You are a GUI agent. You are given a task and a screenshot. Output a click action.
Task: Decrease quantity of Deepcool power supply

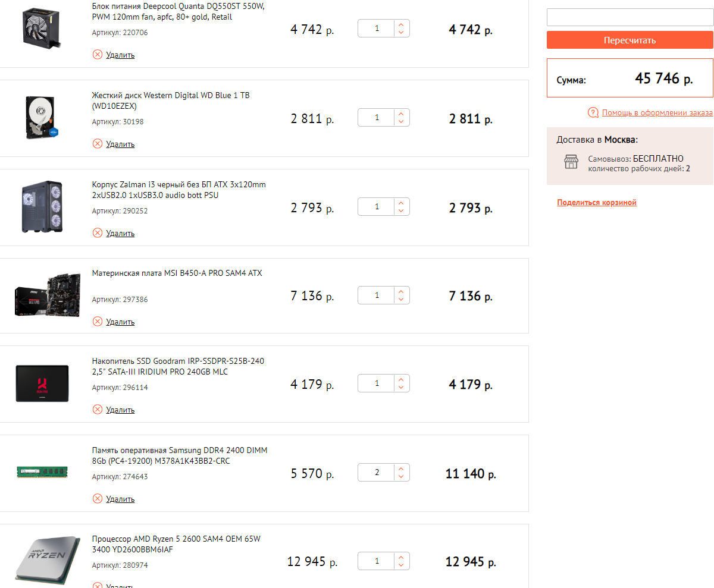402,33
